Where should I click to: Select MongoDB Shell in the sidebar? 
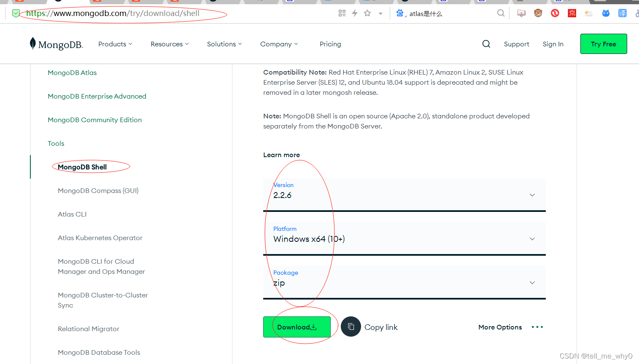(82, 167)
